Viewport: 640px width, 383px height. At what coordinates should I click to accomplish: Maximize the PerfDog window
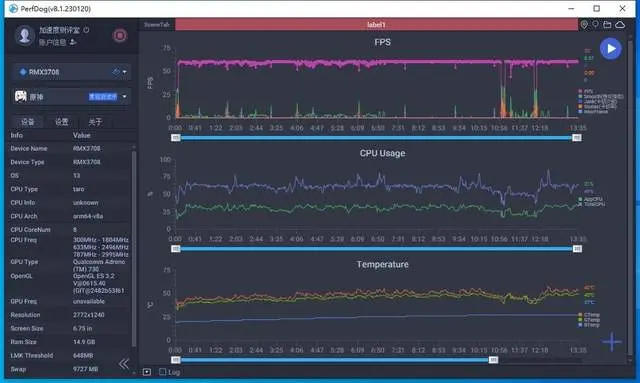(597, 8)
